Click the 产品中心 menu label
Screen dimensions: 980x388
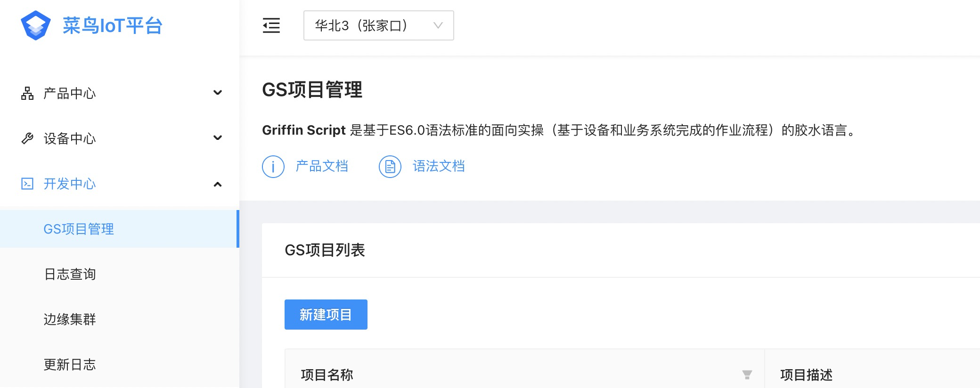point(70,93)
